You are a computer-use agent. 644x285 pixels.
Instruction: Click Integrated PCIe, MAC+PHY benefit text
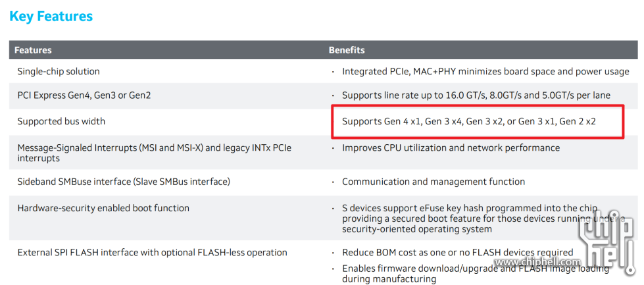tap(485, 72)
